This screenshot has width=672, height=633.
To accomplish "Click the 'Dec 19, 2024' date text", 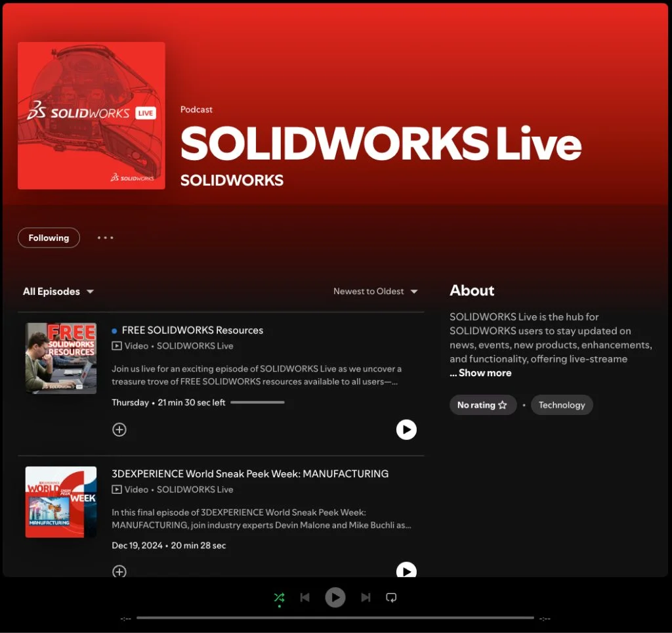I will coord(137,546).
